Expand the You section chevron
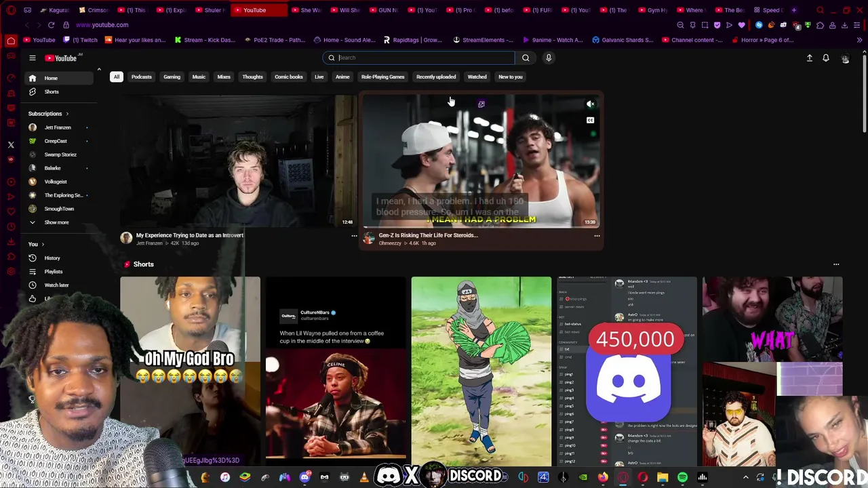 [43, 244]
